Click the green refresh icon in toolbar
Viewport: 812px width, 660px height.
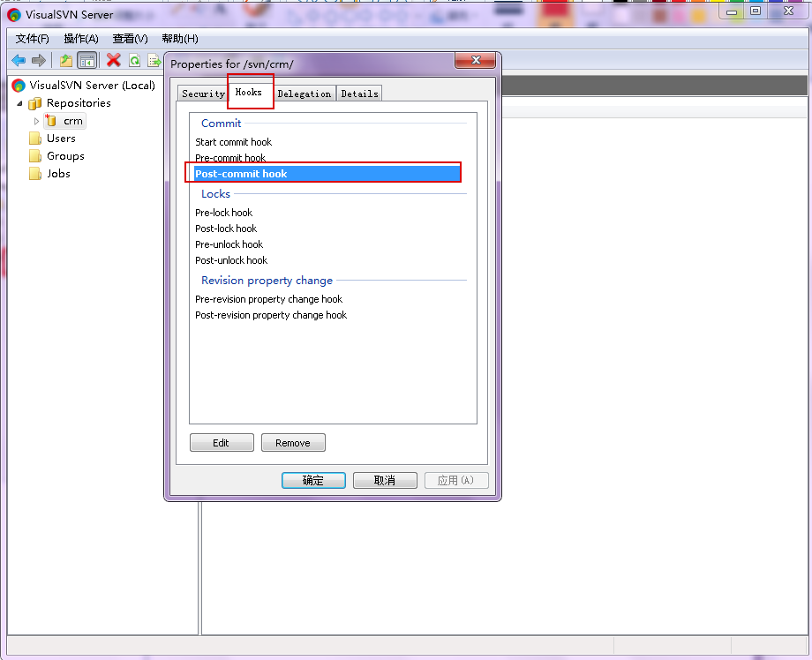pos(135,61)
